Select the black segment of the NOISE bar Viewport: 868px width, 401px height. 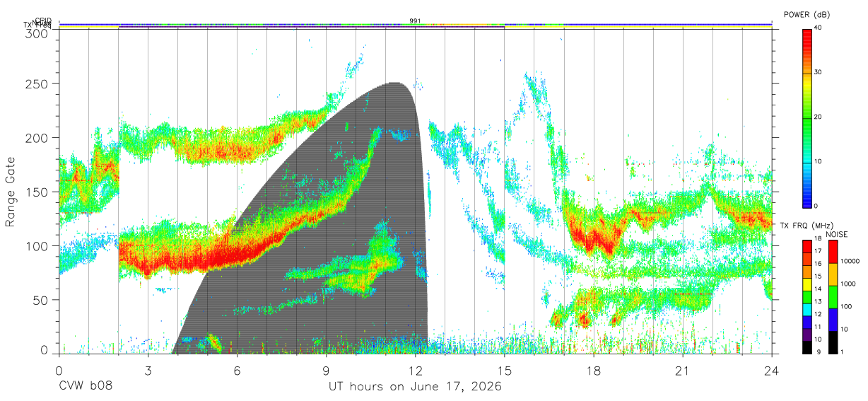[x=832, y=342]
